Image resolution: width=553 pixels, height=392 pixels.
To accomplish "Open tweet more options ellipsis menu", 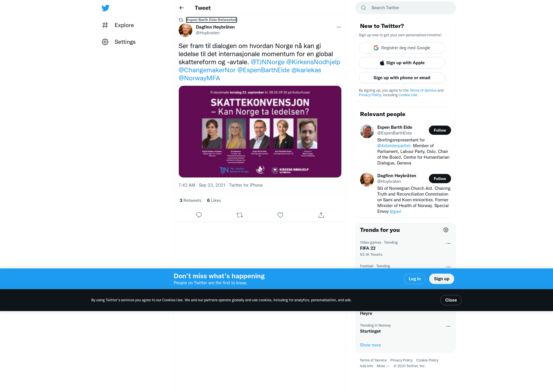I will (339, 27).
